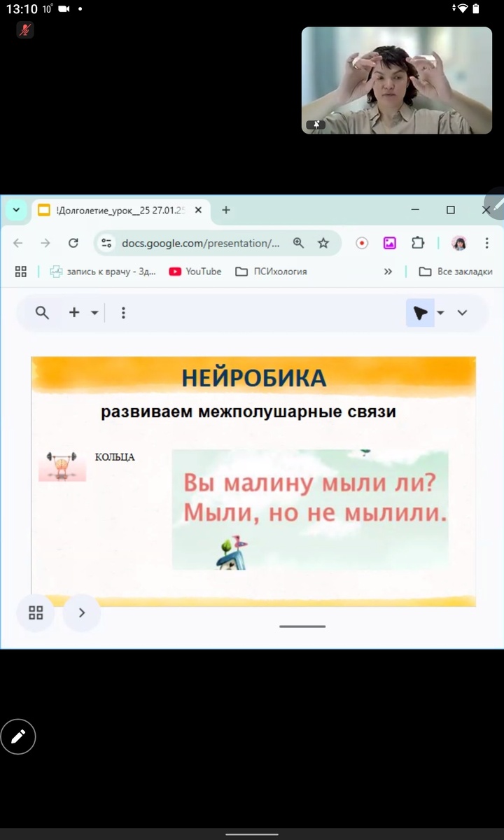
Task: Click the НЕЙРОБИКА slide title
Action: [x=254, y=378]
